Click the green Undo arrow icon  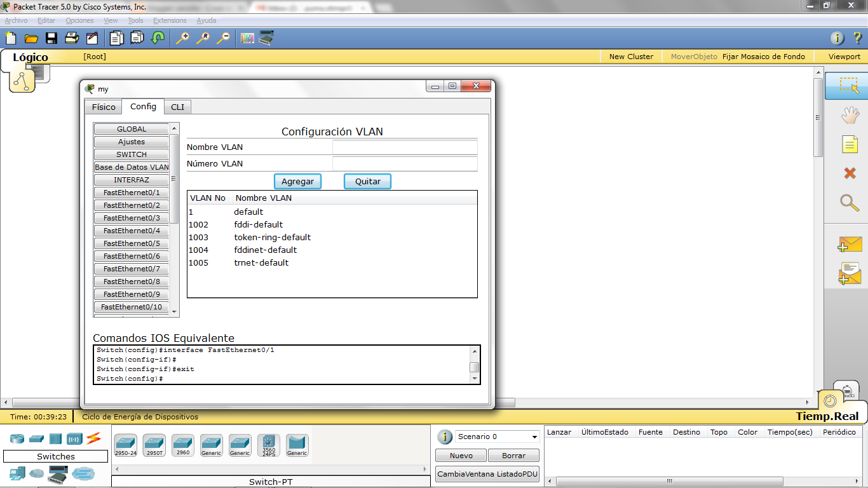coord(157,38)
